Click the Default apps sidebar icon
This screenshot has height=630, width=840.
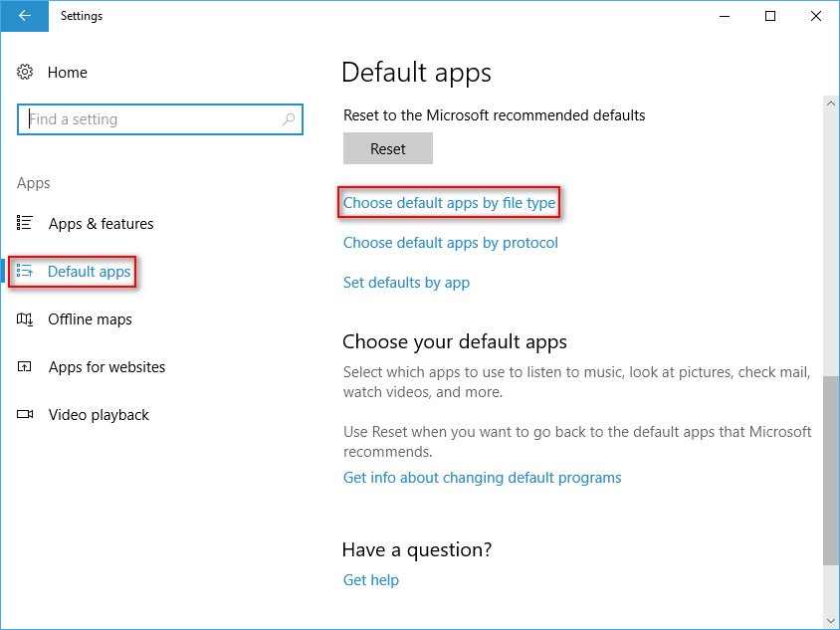click(26, 272)
